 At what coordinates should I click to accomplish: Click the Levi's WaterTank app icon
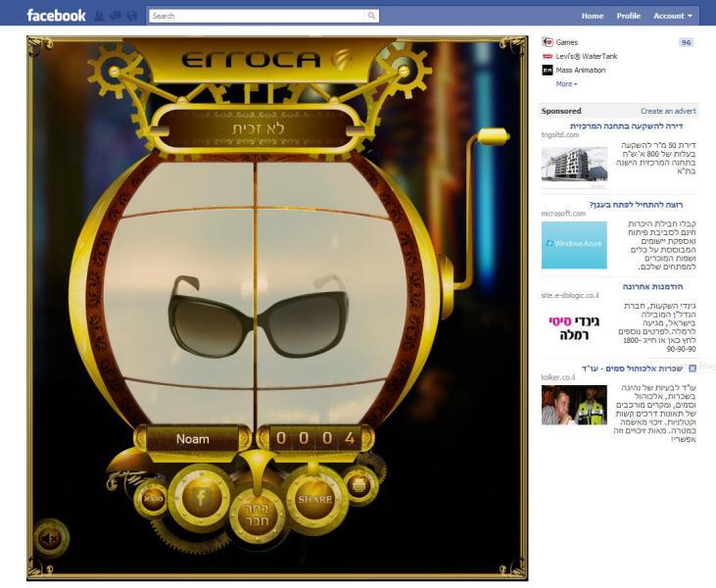(x=548, y=56)
